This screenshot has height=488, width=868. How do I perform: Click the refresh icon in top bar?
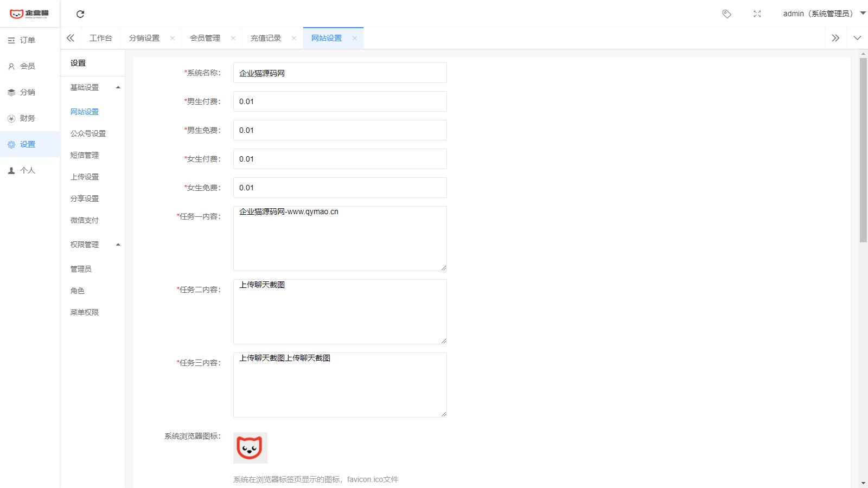[x=80, y=14]
